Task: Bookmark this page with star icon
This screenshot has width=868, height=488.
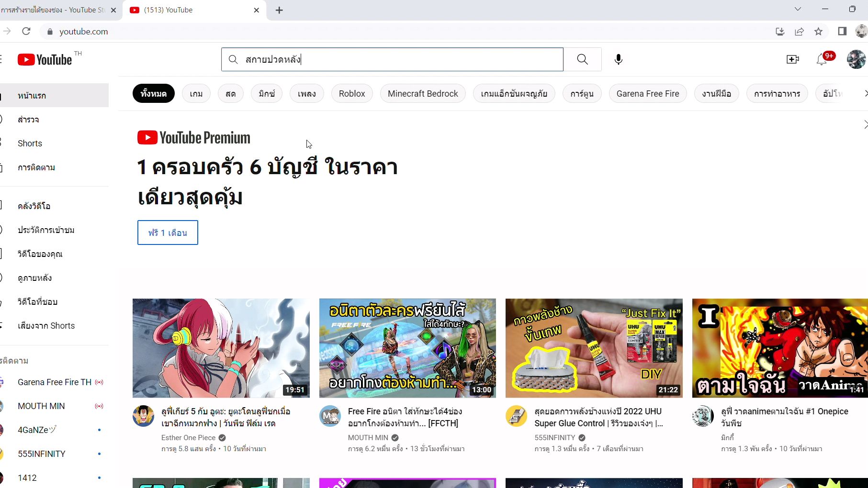Action: [x=818, y=32]
